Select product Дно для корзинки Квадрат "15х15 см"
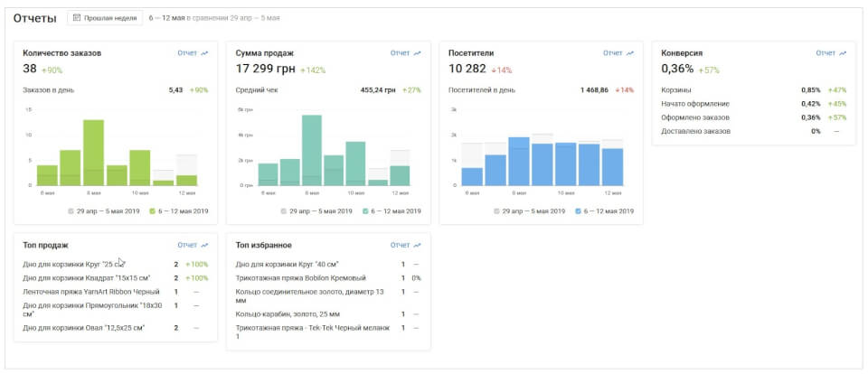The width and height of the screenshot is (868, 374). [x=86, y=278]
